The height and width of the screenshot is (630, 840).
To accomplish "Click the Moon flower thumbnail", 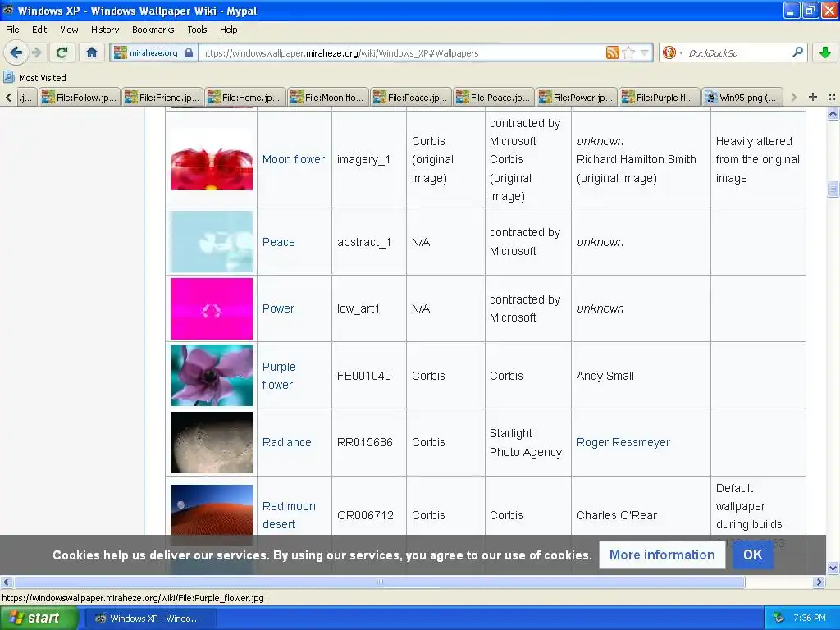I will [x=212, y=159].
